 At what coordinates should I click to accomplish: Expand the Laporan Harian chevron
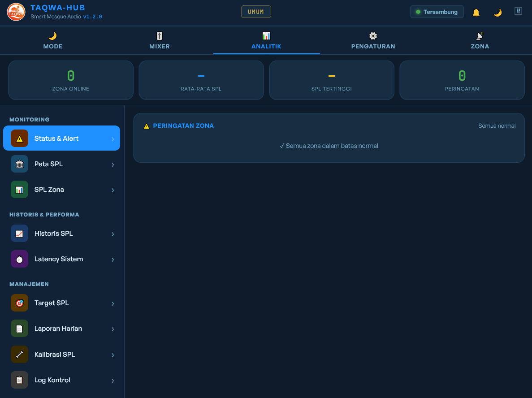[x=113, y=329]
